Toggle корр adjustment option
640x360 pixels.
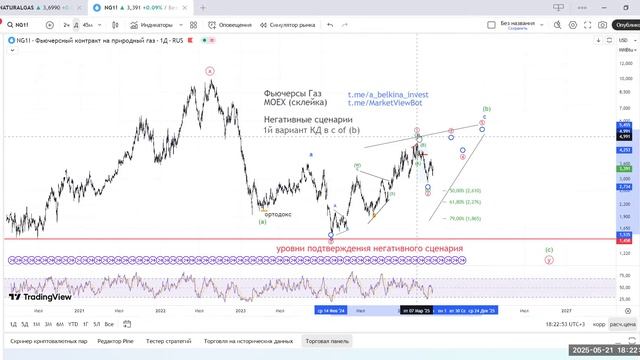click(x=599, y=324)
